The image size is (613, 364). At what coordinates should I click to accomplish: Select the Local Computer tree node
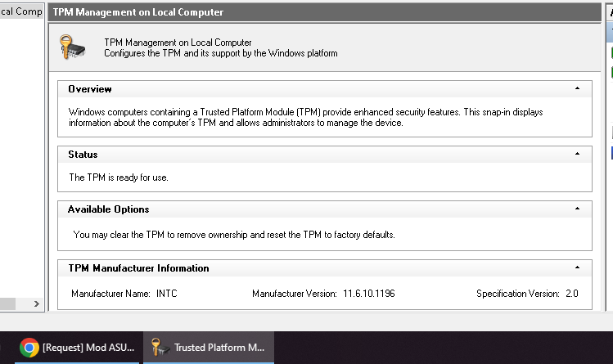[x=20, y=11]
